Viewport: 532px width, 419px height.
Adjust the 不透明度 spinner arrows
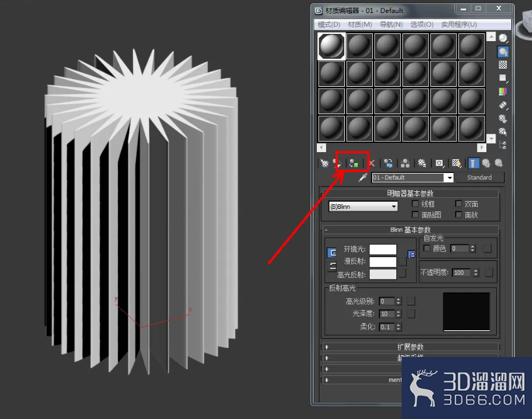[476, 272]
